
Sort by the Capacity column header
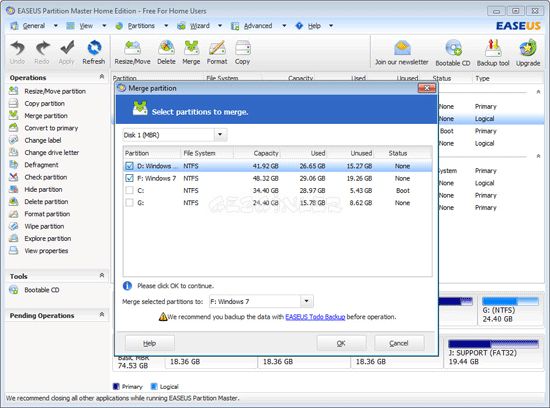pyautogui.click(x=266, y=153)
